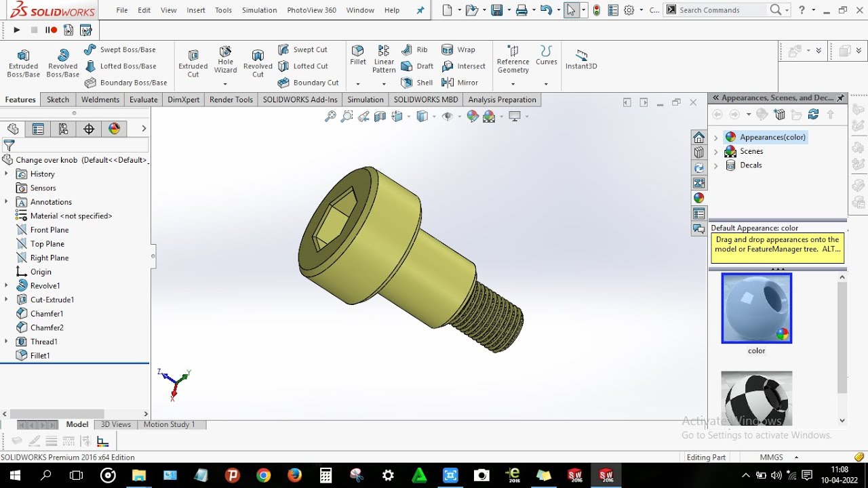Expand the Revolve1 feature node
The height and width of the screenshot is (488, 868).
6,285
